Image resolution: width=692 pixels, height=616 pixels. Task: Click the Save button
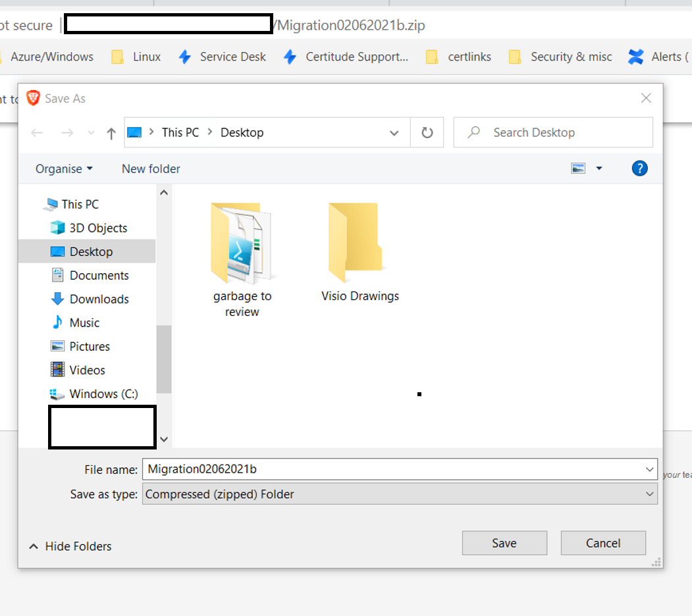504,543
